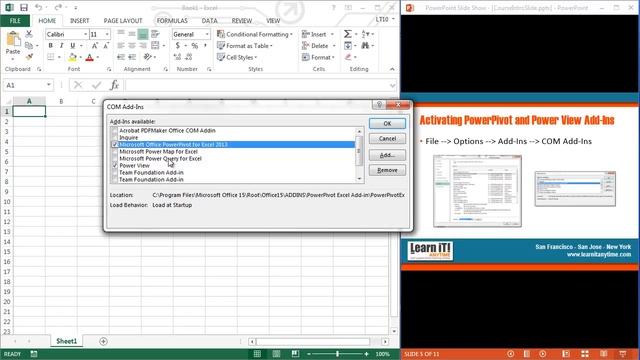This screenshot has width=640, height=360.
Task: Click OK in COM Add-Ins dialog
Action: coord(387,123)
